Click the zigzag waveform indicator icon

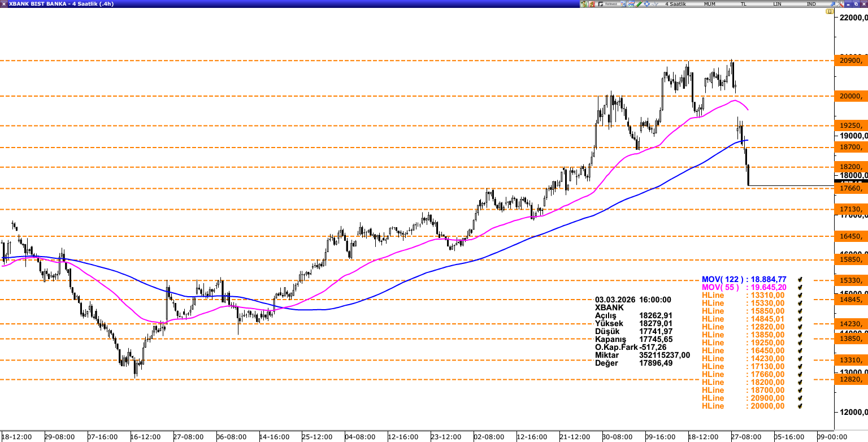click(655, 4)
